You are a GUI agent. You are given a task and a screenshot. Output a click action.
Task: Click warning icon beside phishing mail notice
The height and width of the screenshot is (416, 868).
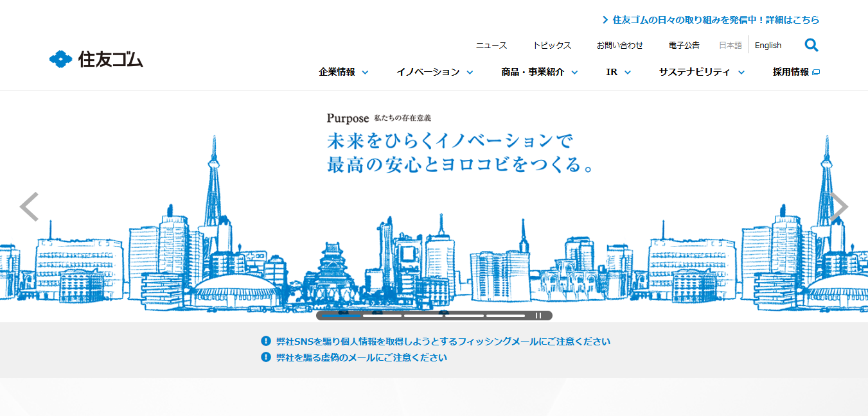pyautogui.click(x=266, y=342)
